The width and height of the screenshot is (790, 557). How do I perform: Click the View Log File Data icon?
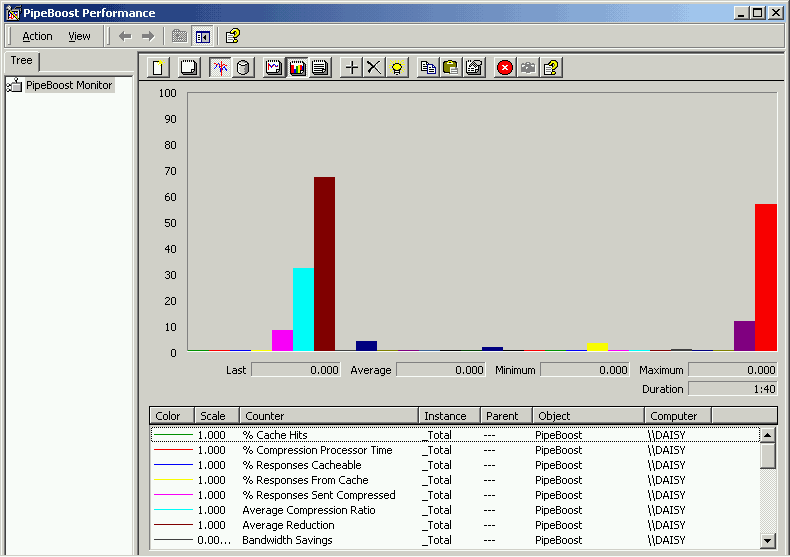(x=243, y=68)
